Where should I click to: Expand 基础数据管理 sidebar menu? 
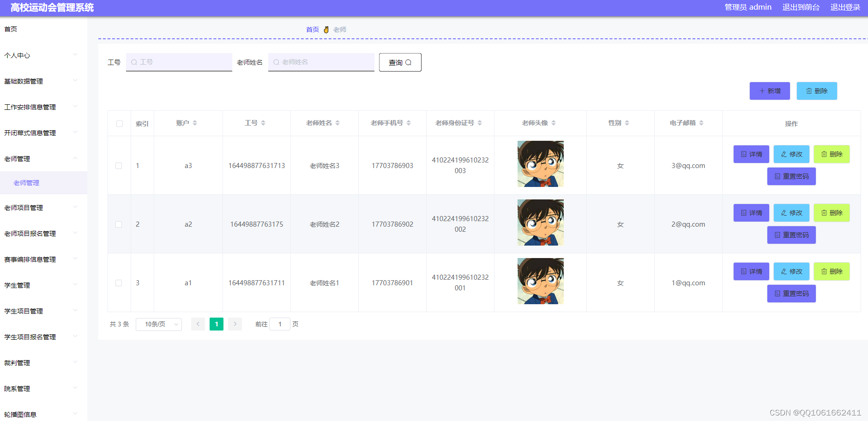[x=43, y=81]
